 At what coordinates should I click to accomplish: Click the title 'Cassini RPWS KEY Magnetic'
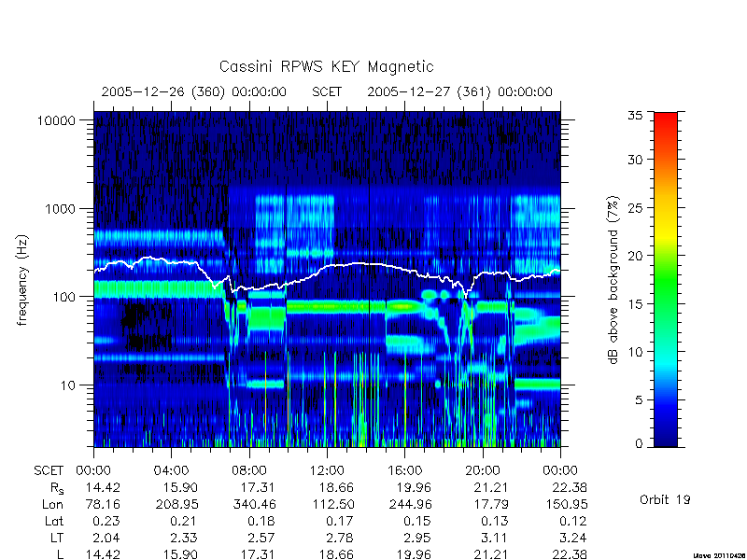pos(326,66)
